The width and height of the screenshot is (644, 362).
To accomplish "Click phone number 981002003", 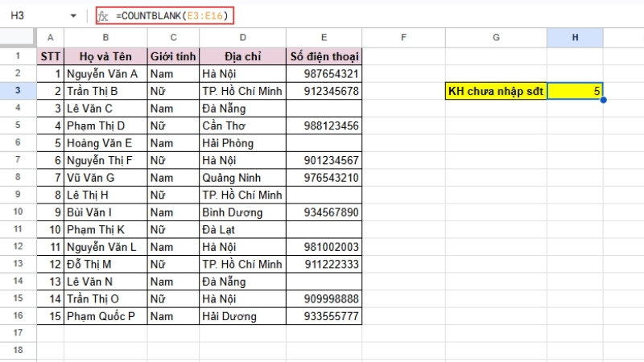I will click(324, 247).
